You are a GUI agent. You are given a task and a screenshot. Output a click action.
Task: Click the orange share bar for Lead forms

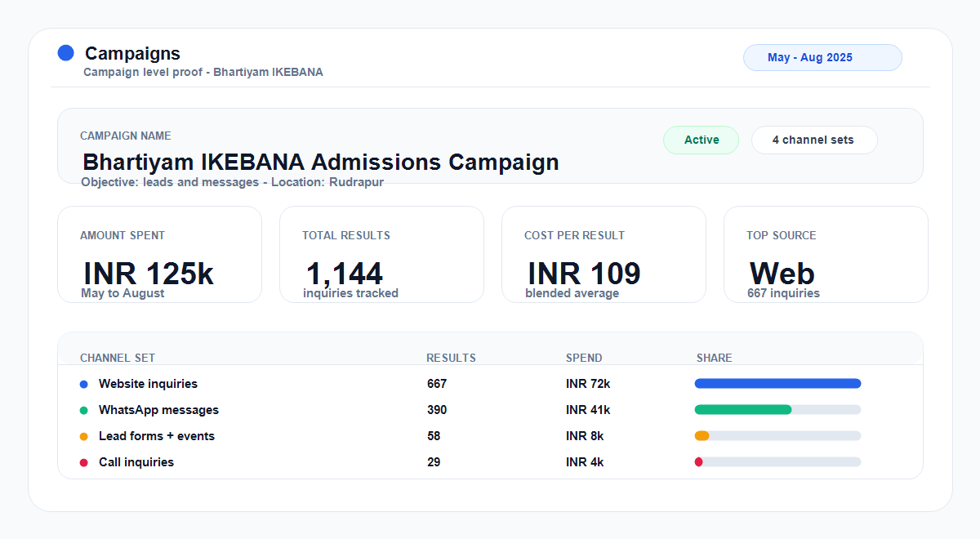tap(702, 436)
